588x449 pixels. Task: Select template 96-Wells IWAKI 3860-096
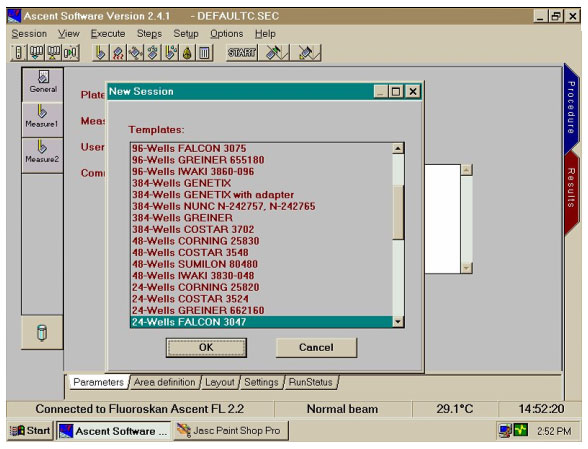click(x=261, y=172)
